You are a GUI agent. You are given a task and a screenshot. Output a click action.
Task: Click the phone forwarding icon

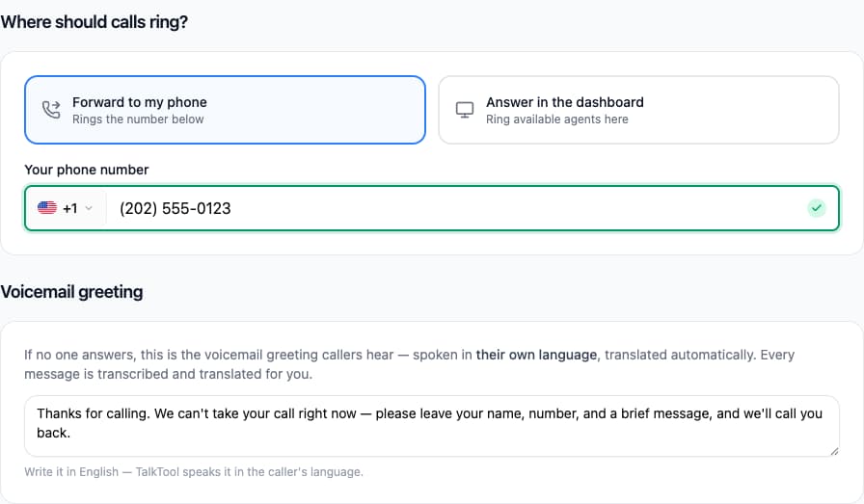point(51,110)
